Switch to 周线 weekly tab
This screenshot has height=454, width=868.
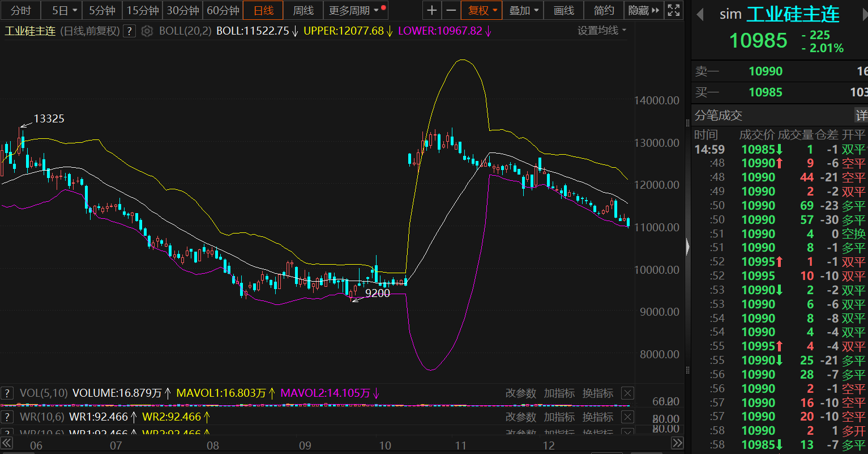tap(303, 10)
